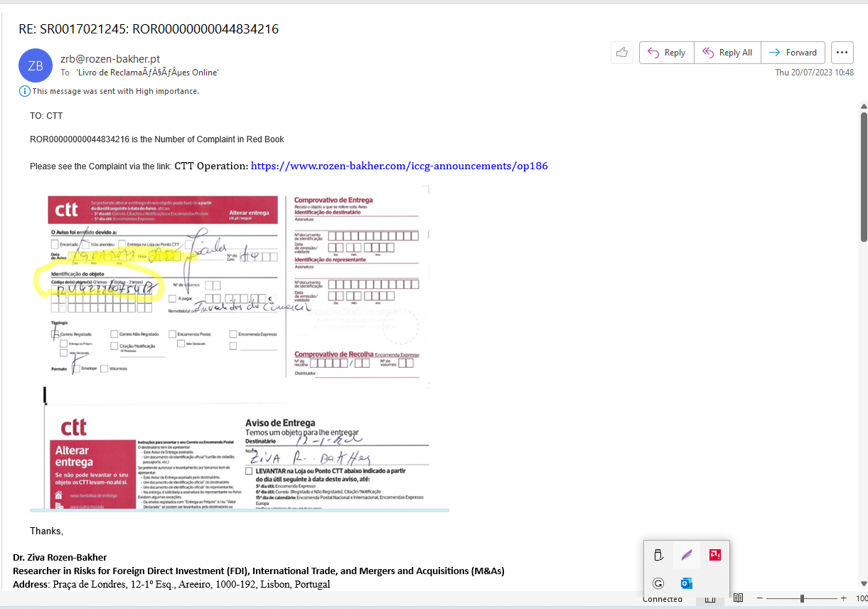Open the Outlook tray icon
Viewport: 868px width, 609px height.
pos(687,583)
